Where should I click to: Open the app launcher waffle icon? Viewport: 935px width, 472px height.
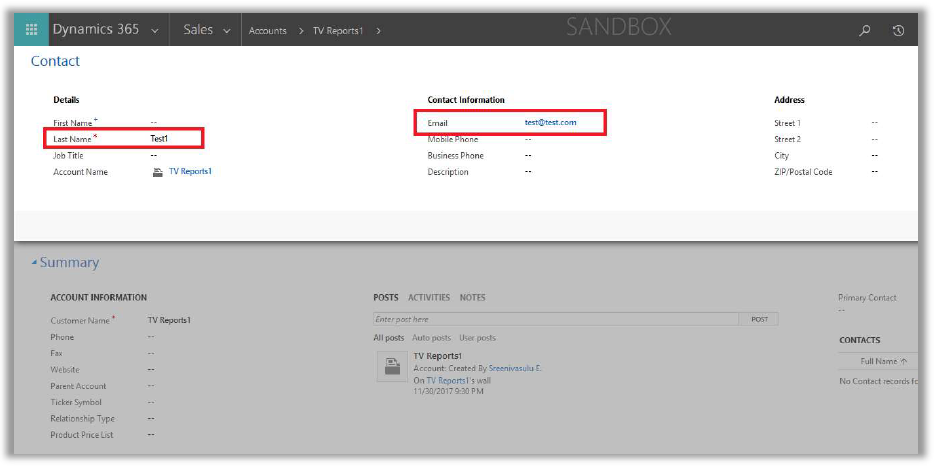(x=31, y=30)
